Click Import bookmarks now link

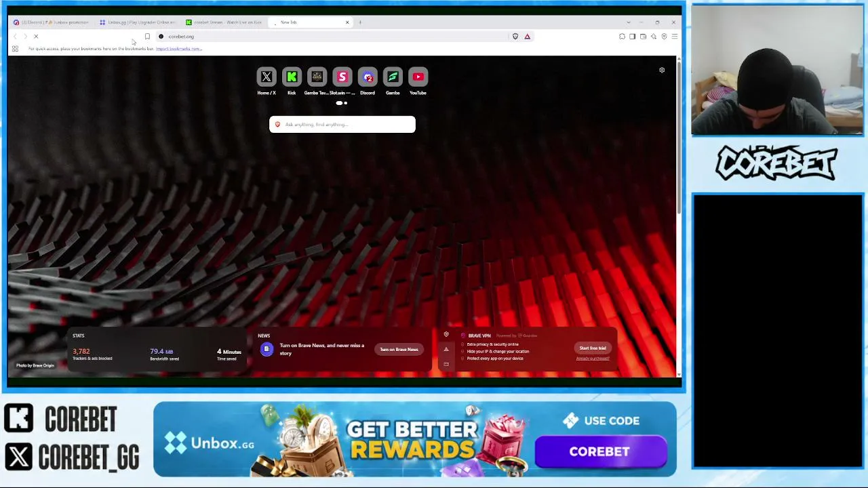click(179, 49)
